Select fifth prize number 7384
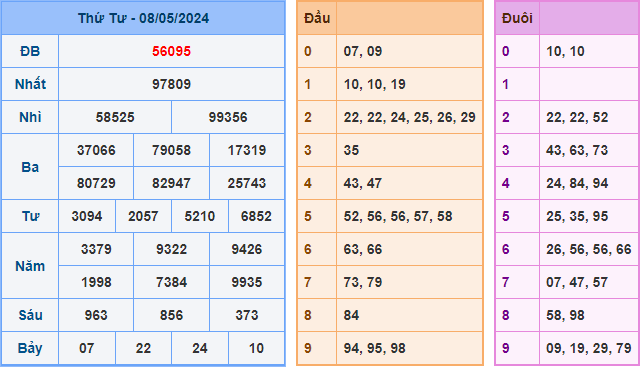641x367 pixels. coord(171,282)
